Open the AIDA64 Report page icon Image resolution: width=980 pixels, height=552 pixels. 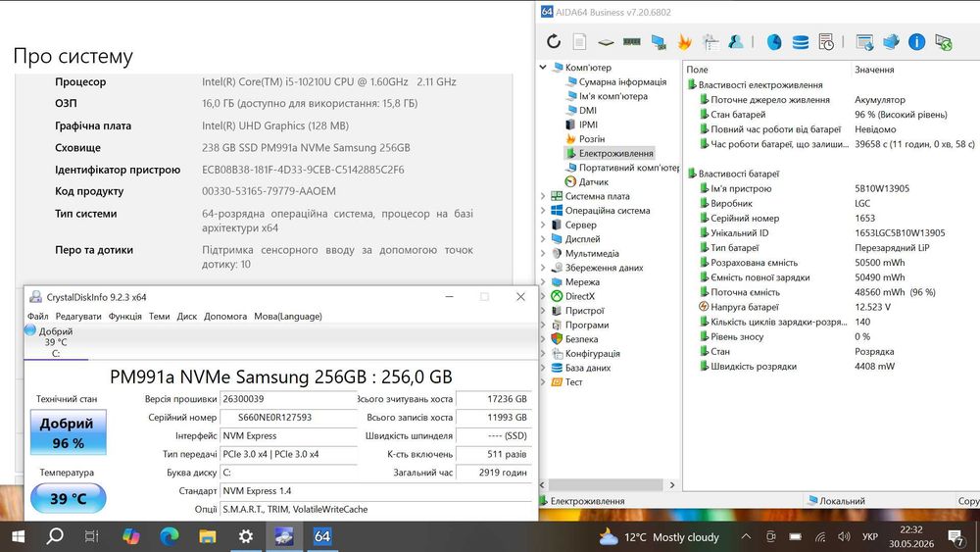tap(579, 42)
